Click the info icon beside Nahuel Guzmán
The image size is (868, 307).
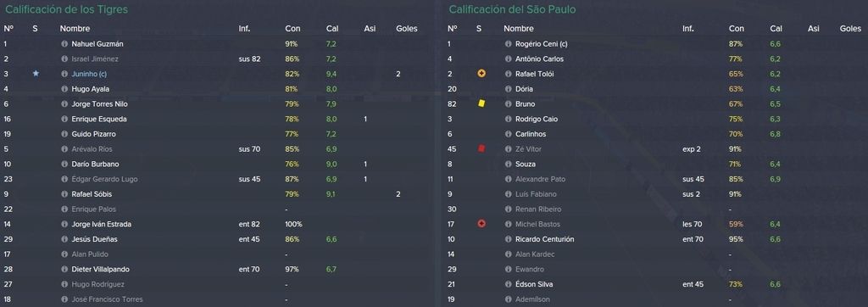coord(64,44)
